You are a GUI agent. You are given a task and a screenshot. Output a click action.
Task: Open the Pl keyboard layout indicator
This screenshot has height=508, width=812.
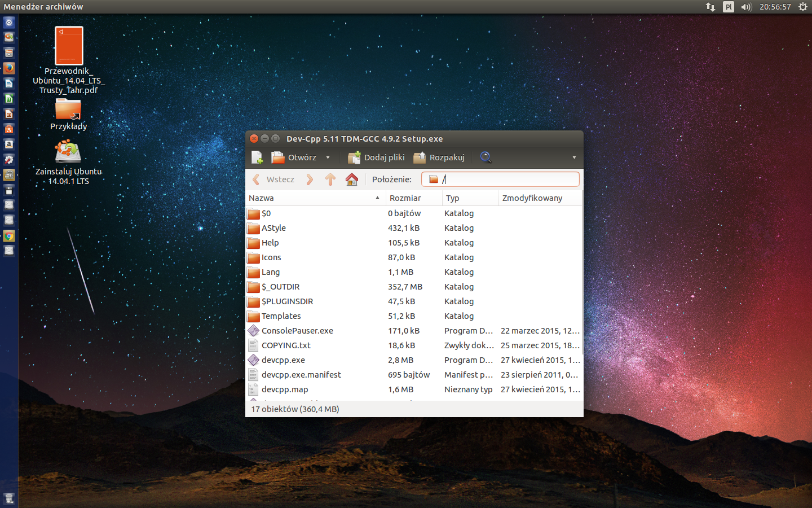point(729,7)
